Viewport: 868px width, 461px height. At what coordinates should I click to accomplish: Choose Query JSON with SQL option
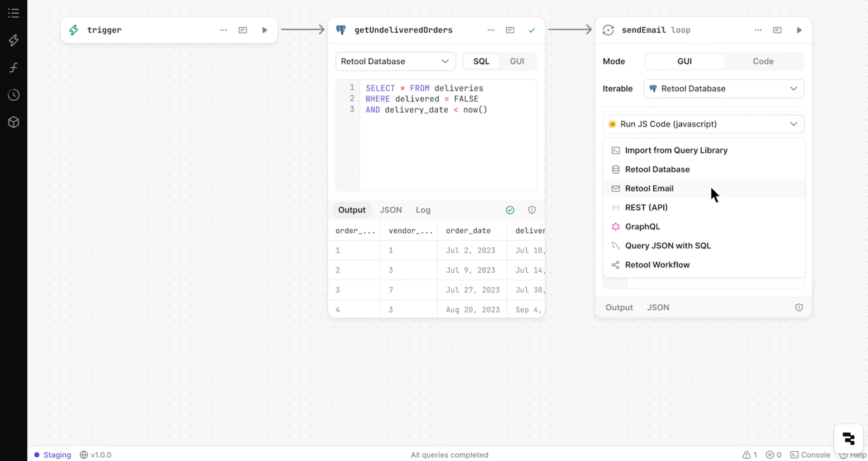pyautogui.click(x=704, y=246)
